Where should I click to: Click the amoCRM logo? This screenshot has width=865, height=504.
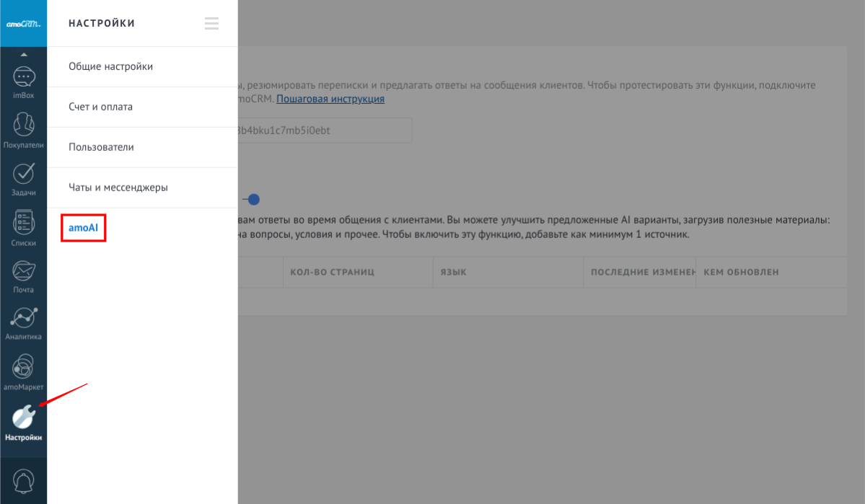tap(23, 24)
